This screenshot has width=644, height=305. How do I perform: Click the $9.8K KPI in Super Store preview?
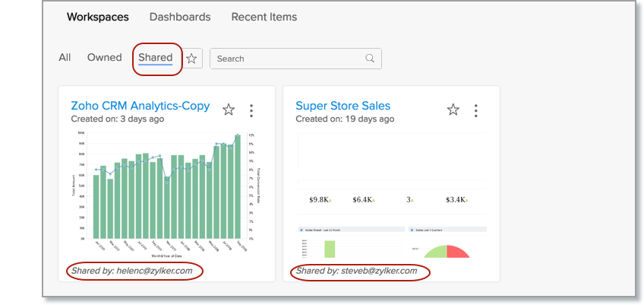pos(320,199)
